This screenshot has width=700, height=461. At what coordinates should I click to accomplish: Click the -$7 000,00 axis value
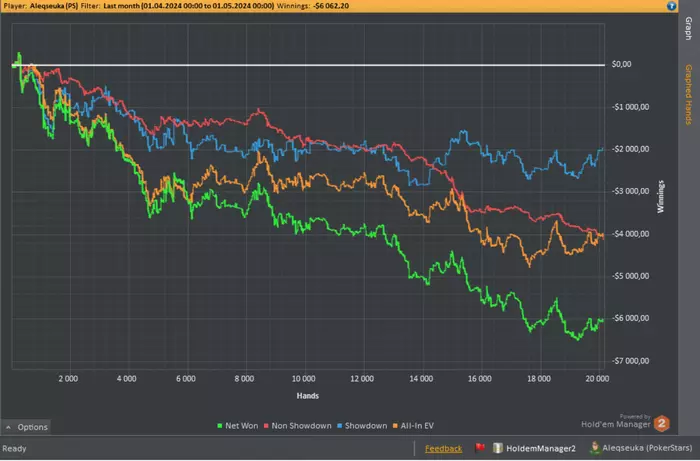coord(630,361)
